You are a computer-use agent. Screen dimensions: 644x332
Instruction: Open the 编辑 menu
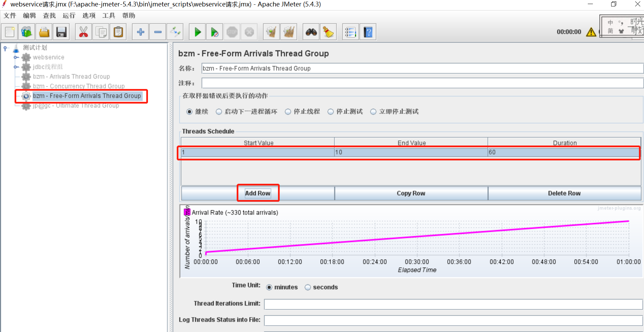coord(29,16)
